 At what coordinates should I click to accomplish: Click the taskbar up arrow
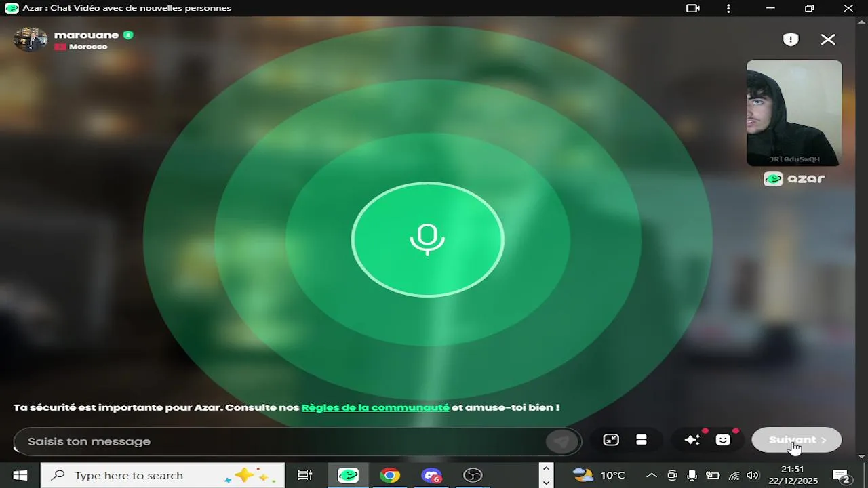coord(546,468)
